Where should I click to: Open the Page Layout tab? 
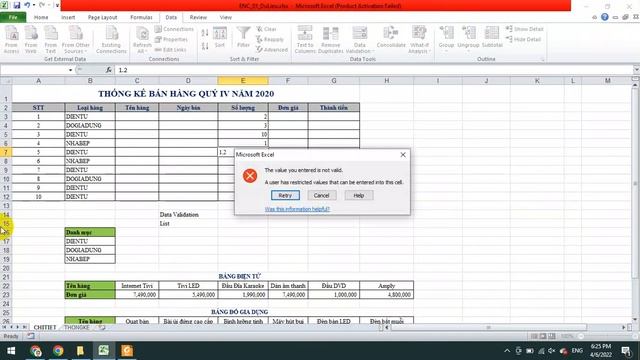point(102,18)
